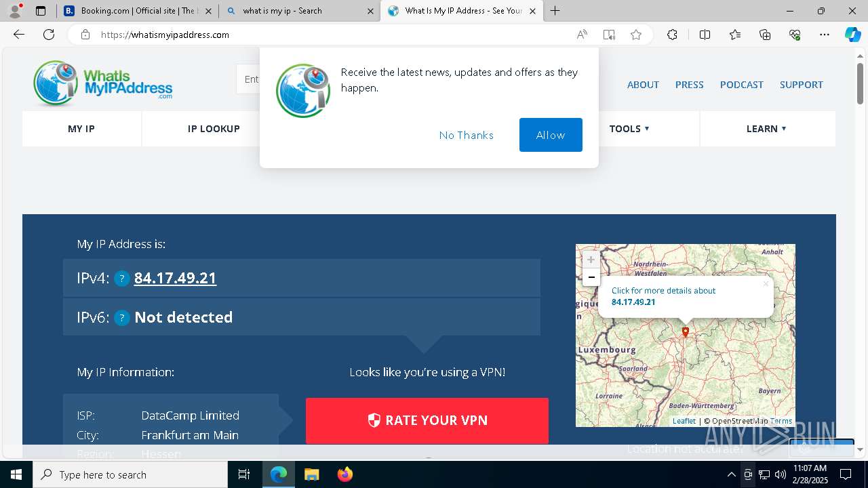Viewport: 868px width, 488px height.
Task: Open the immersive reader icon
Action: click(609, 35)
